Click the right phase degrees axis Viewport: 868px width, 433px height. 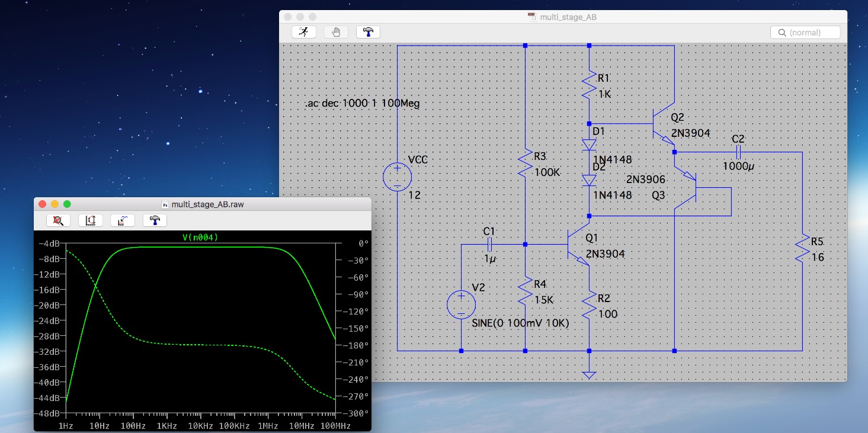(x=354, y=328)
